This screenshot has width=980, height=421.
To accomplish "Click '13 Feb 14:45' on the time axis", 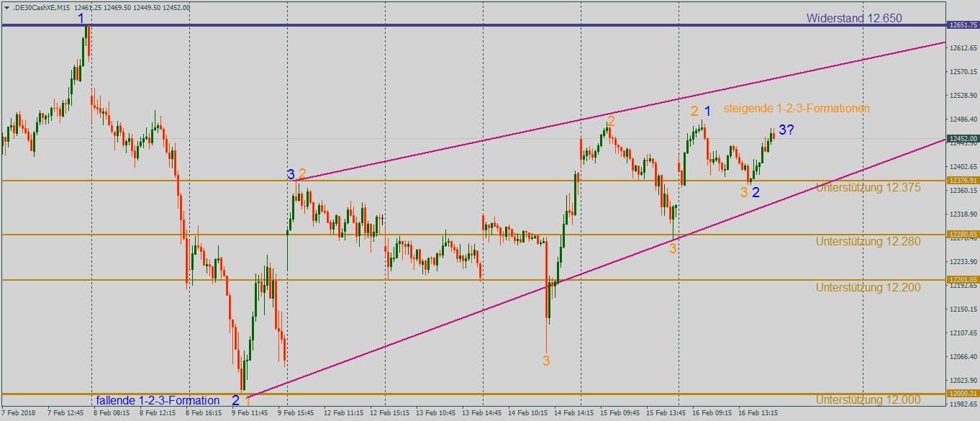I will click(x=481, y=414).
